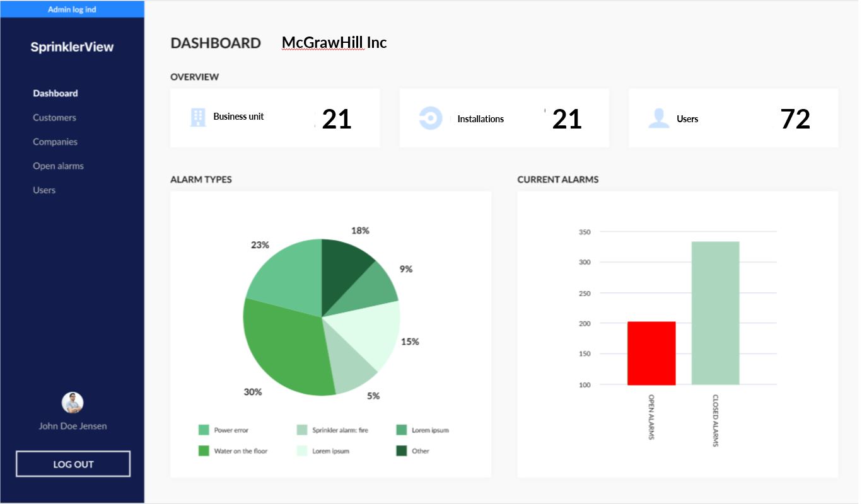Image resolution: width=862 pixels, height=504 pixels.
Task: Click the Water on the floor legend swatch
Action: tap(204, 450)
